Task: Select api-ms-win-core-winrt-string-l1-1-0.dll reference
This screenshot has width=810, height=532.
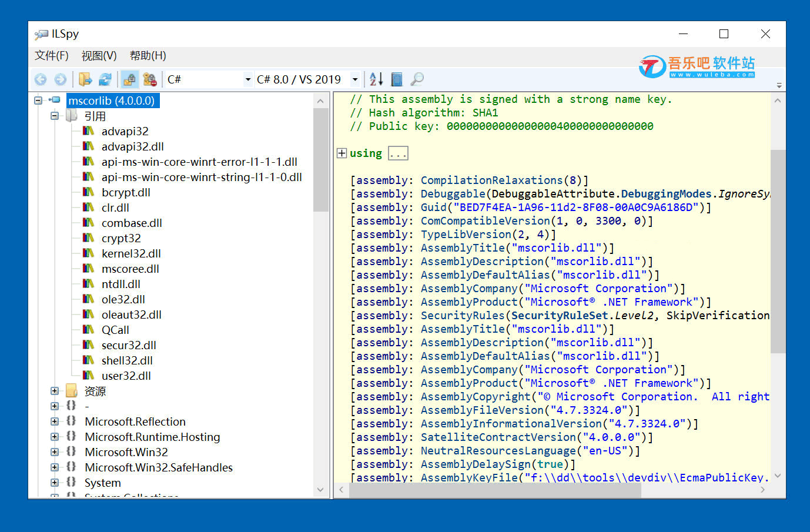Action: coord(202,177)
